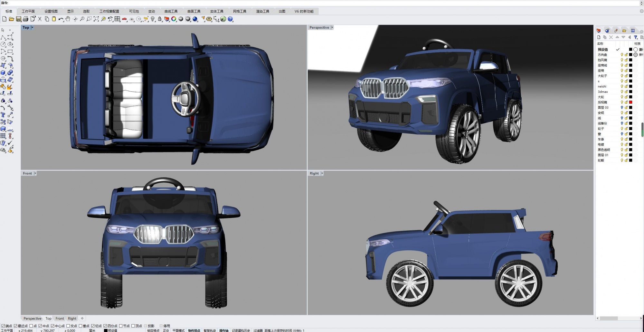Select the Pan hand tool

coord(68,19)
